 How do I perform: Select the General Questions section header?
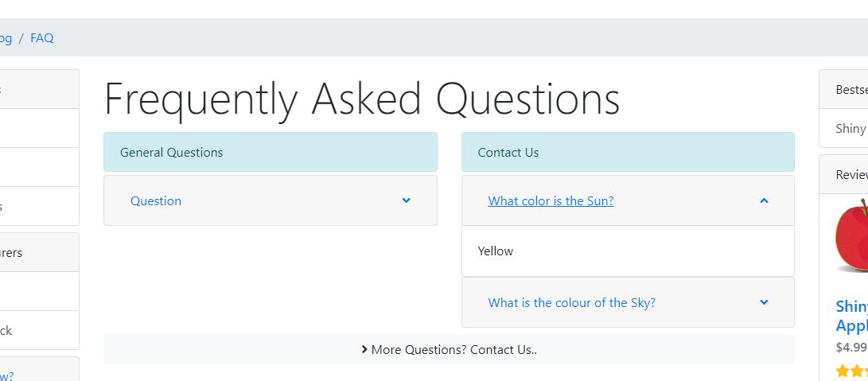click(x=271, y=152)
